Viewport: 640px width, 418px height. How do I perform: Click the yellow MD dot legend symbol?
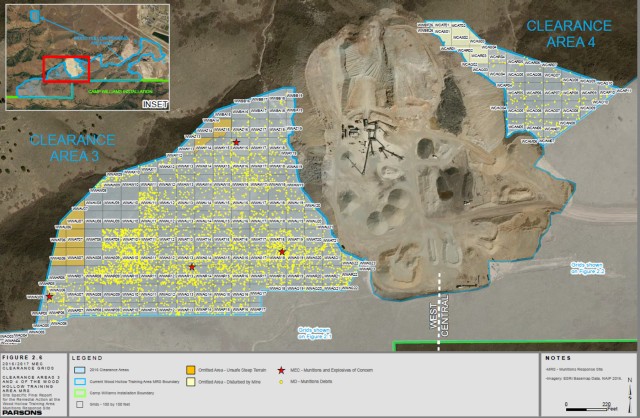281,382
